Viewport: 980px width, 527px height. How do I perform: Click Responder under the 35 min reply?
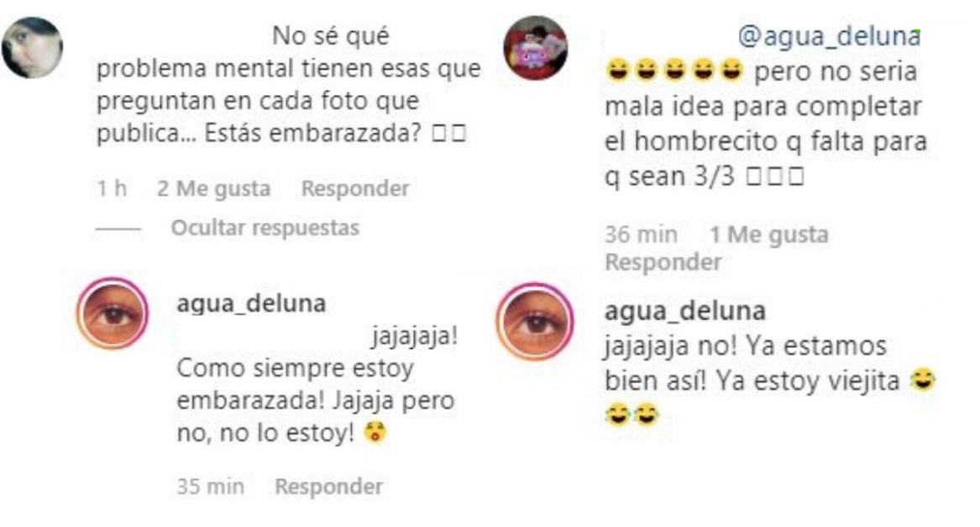pyautogui.click(x=328, y=487)
